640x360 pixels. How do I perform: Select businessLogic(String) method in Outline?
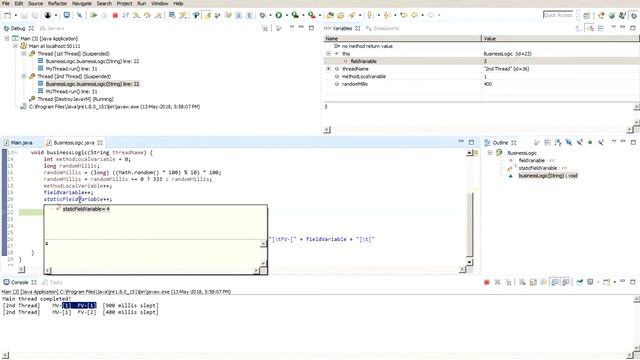[x=548, y=176]
